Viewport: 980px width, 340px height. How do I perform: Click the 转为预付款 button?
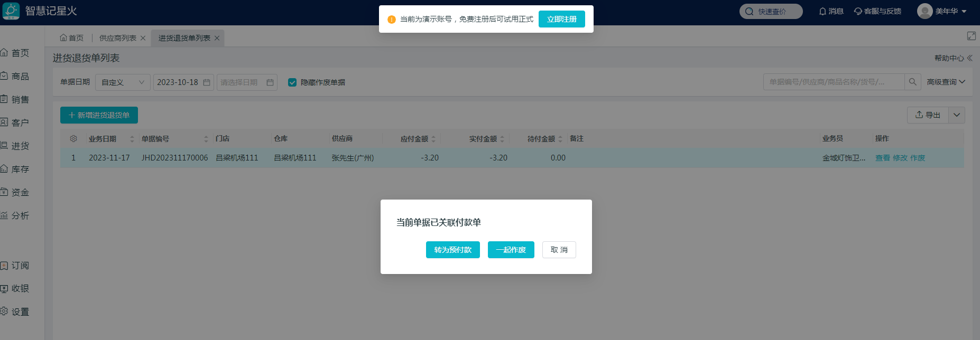[452, 250]
